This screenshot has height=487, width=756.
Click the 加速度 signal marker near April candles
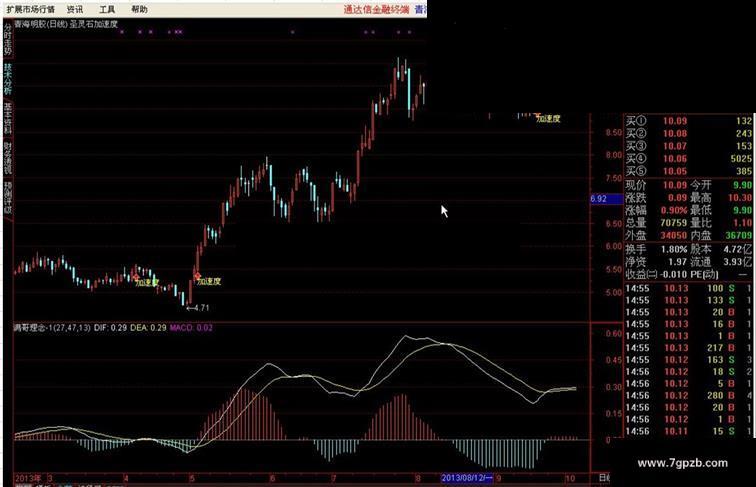(147, 282)
